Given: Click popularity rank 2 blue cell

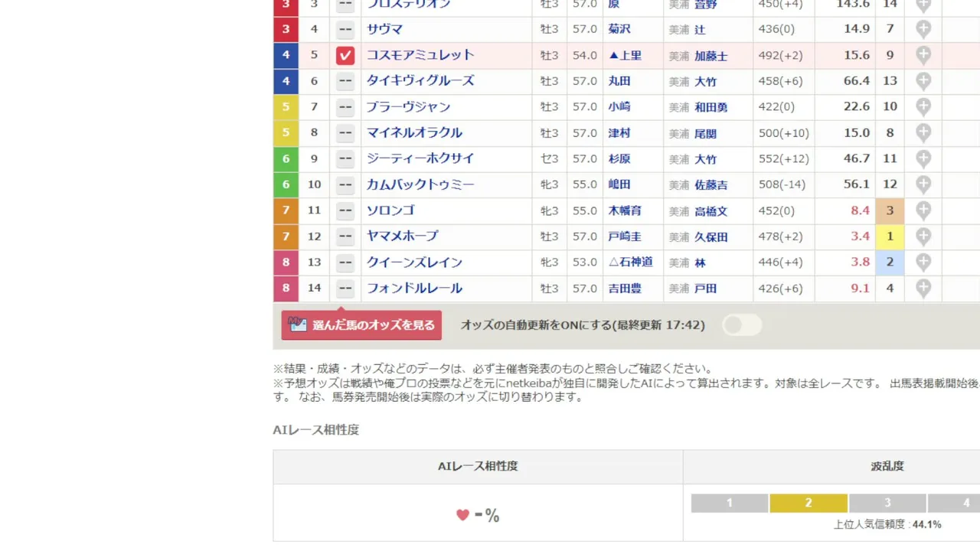Looking at the screenshot, I should (890, 262).
